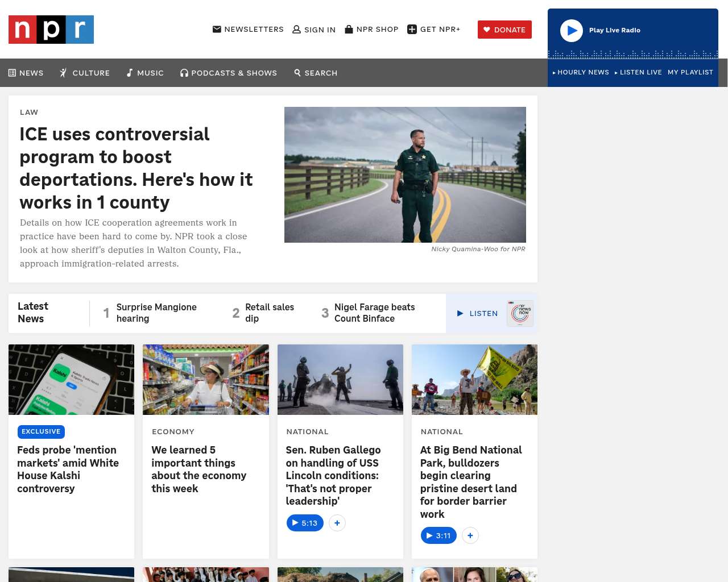Open Surprise Mangione hearing story
Viewport: 728px width, 582px height.
click(156, 313)
